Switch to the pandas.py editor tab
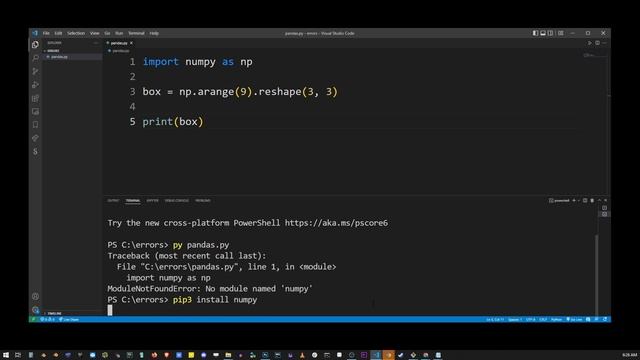640x360 pixels. [x=118, y=43]
